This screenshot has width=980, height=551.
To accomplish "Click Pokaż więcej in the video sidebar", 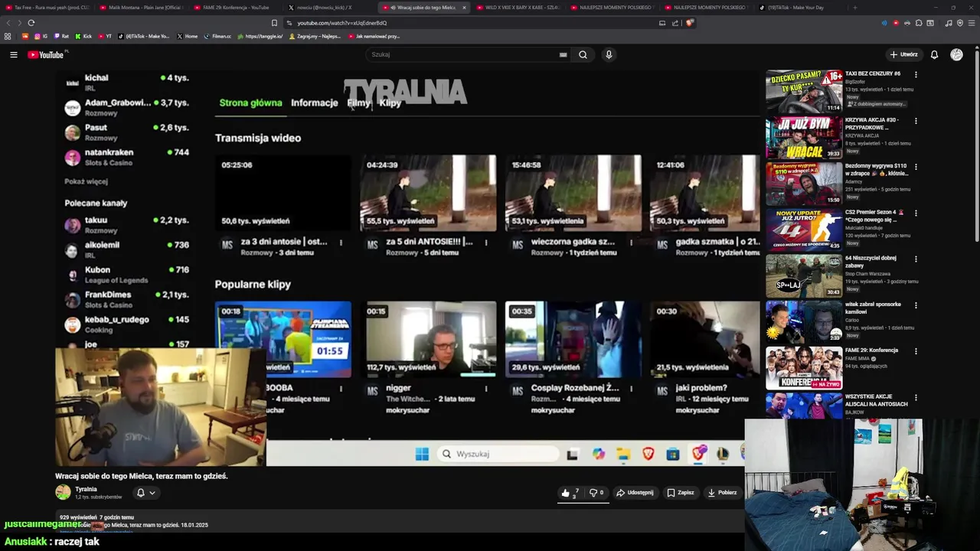I will click(x=86, y=181).
